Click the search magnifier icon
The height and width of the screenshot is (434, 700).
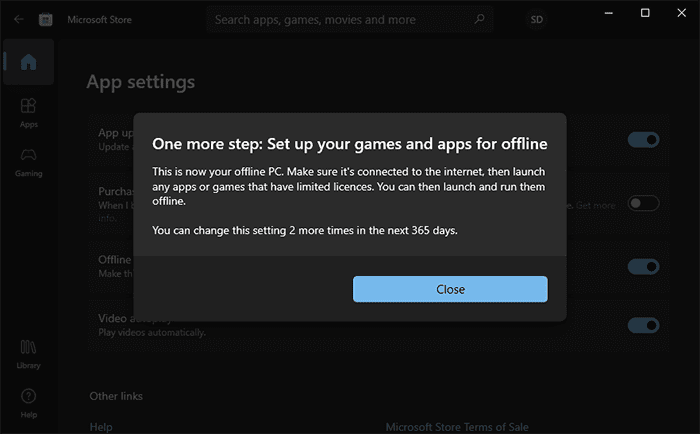(x=479, y=19)
